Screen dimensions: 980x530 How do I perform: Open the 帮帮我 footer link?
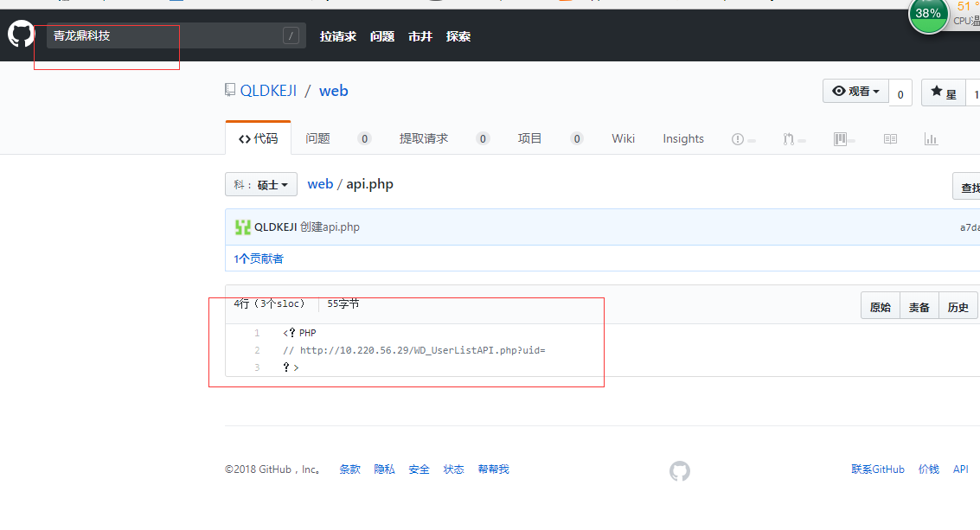coord(494,469)
